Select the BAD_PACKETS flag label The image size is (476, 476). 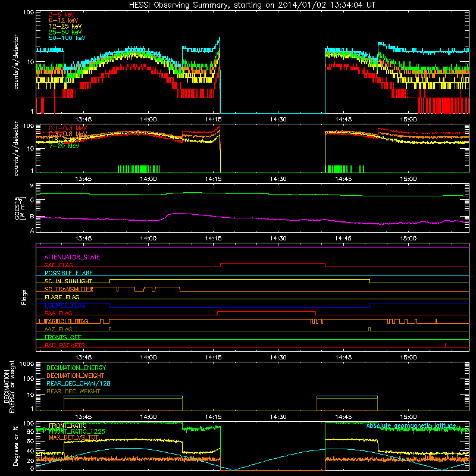click(64, 345)
